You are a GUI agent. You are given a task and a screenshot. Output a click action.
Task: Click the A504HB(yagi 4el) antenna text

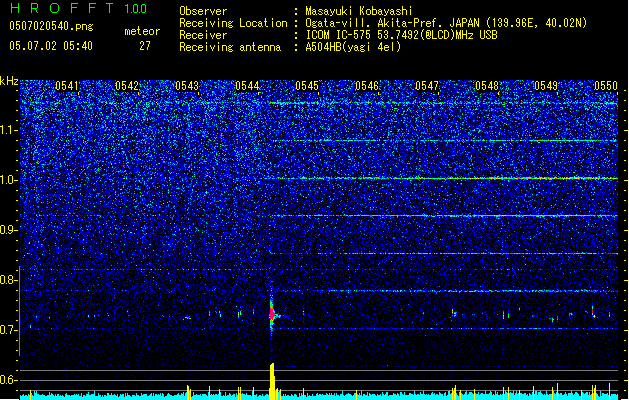353,47
